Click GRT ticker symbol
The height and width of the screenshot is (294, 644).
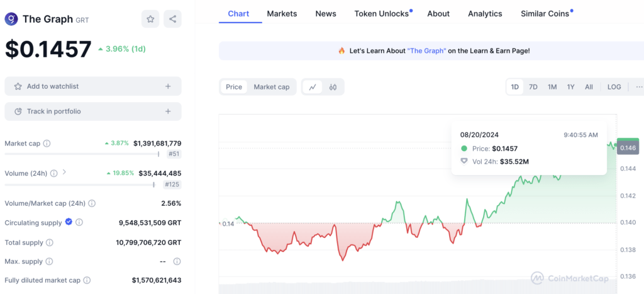82,20
